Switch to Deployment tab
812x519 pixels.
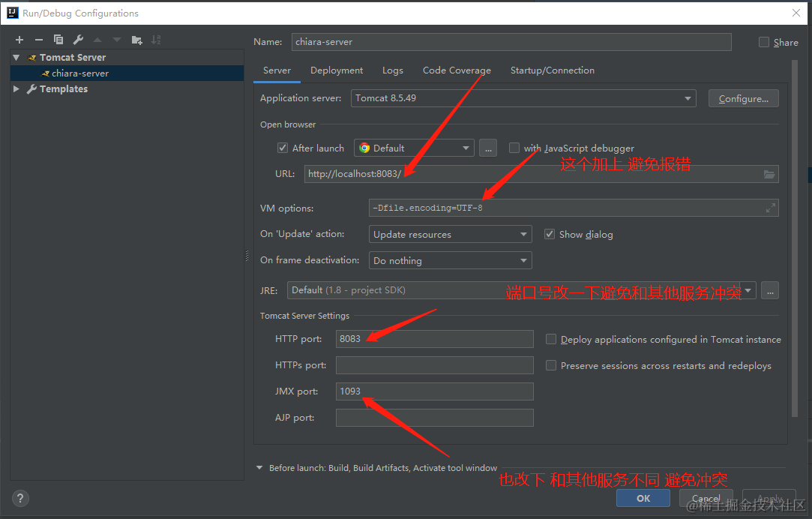[337, 70]
